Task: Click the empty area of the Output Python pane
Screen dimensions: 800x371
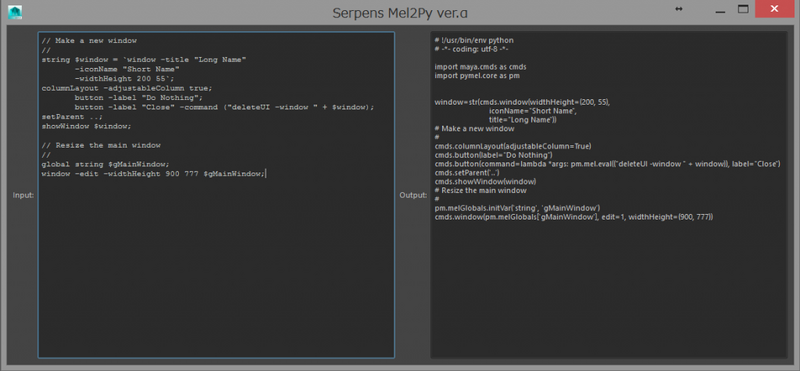Action: [x=608, y=291]
